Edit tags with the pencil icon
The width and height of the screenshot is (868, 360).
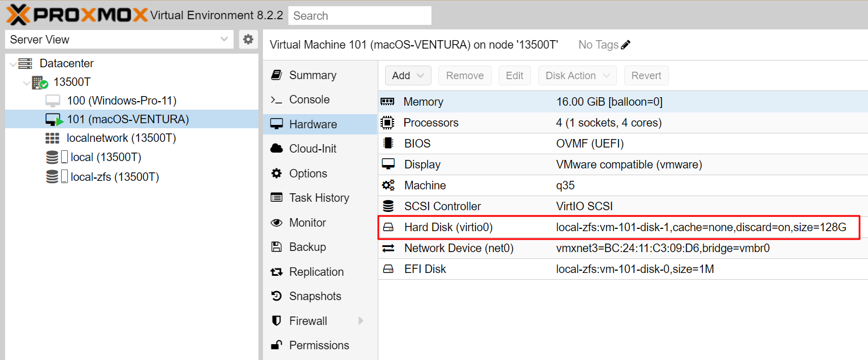(625, 45)
